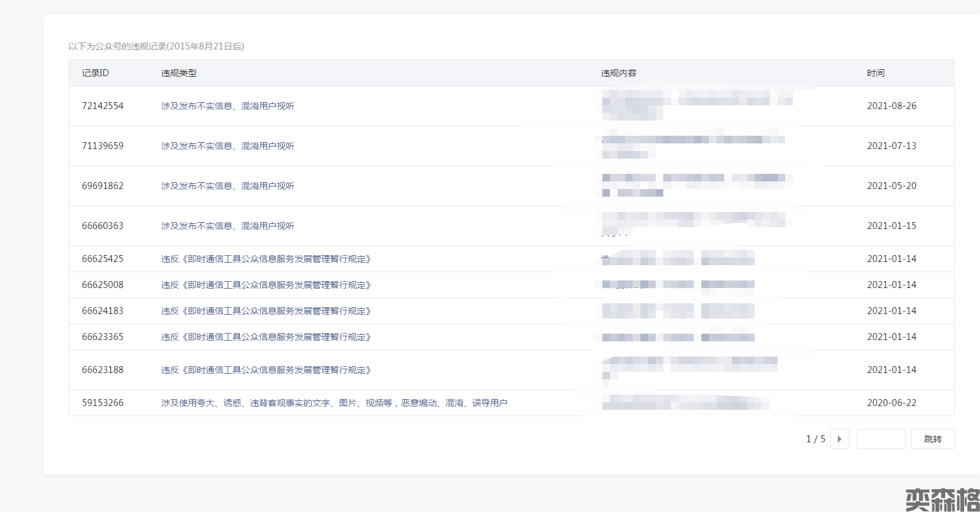Open the 涉及使用夸大、诱惑 violation link for record 59153266

pyautogui.click(x=334, y=403)
